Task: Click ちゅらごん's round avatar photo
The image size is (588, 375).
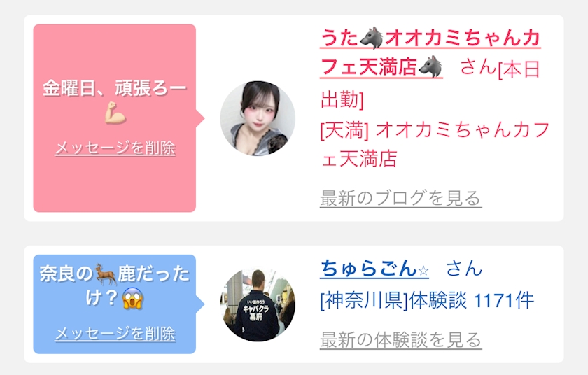Action: [x=258, y=304]
